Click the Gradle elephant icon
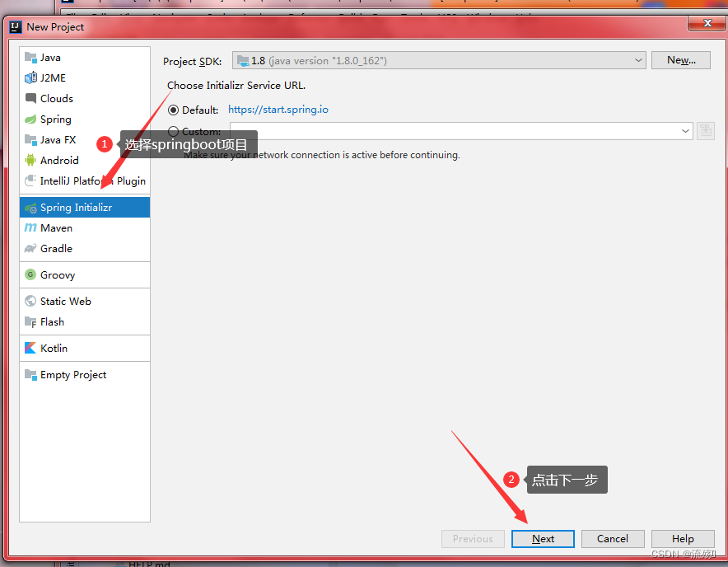The height and width of the screenshot is (567, 728). point(30,249)
